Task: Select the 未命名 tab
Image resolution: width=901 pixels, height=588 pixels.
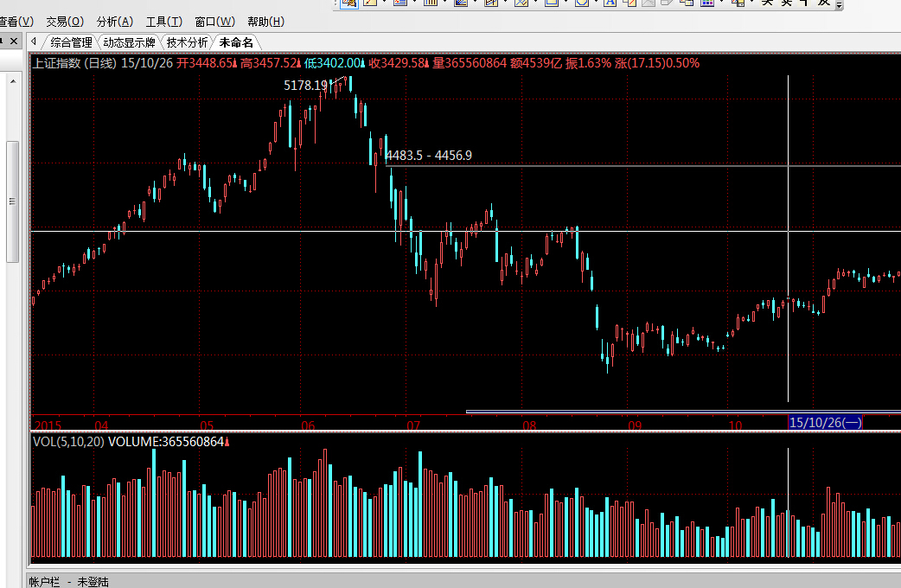Action: point(236,42)
